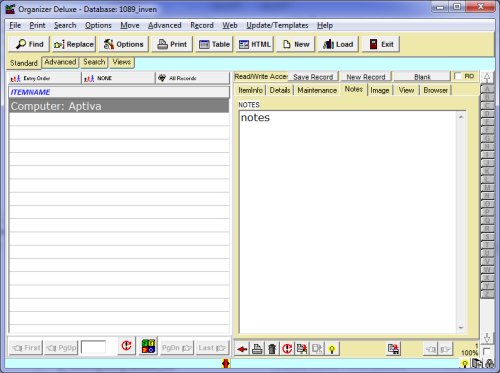Delete record using trash can icon
This screenshot has width=500, height=373.
click(x=272, y=349)
